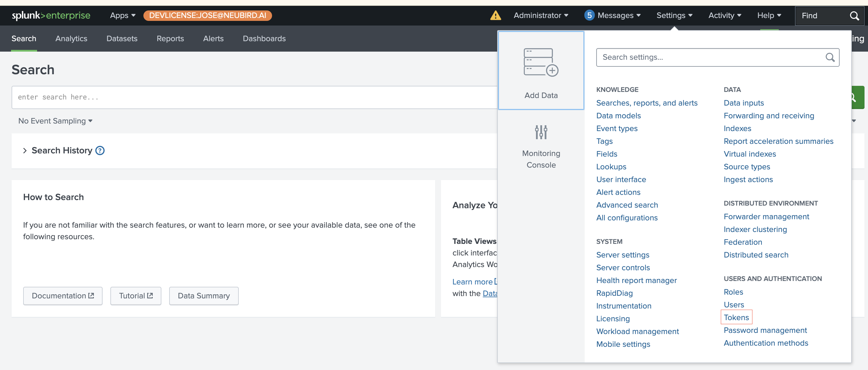868x370 pixels.
Task: Open Virtual indexes
Action: click(750, 154)
